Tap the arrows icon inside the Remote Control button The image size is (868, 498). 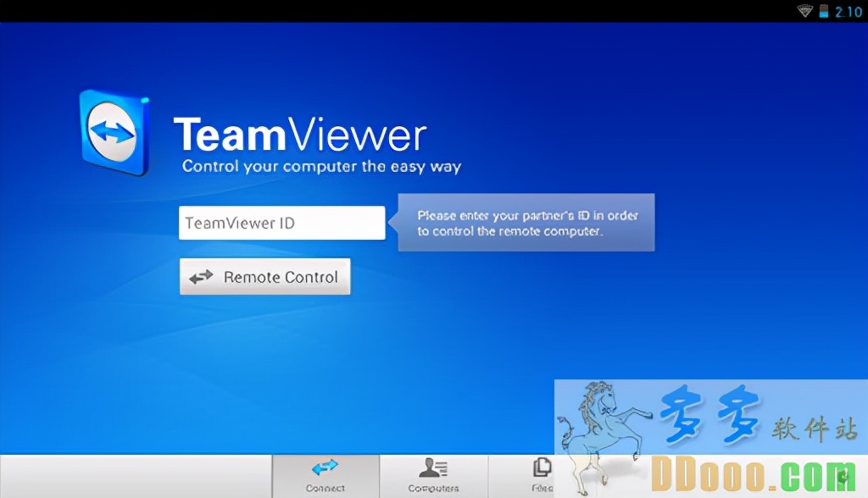pos(201,276)
